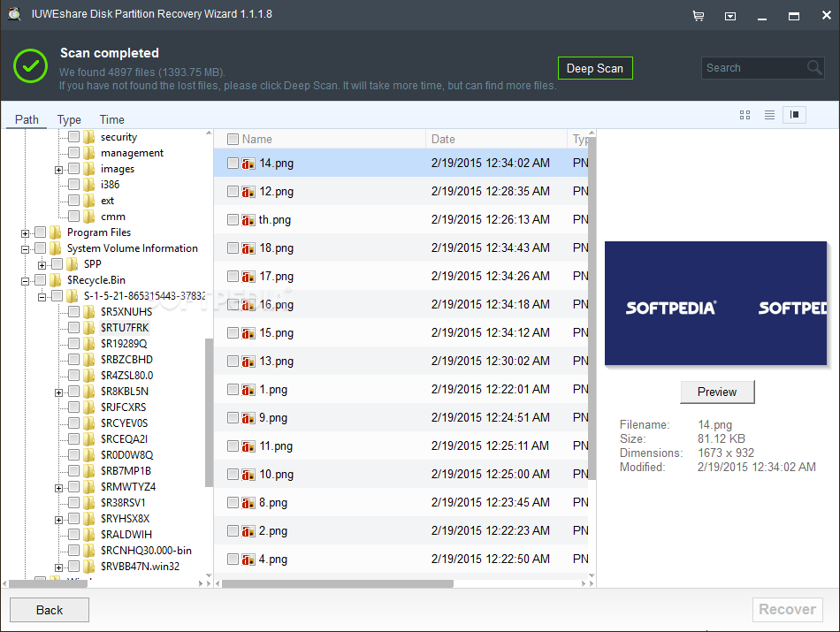Click the 4.png file icon
The height and width of the screenshot is (632, 840).
tap(248, 560)
